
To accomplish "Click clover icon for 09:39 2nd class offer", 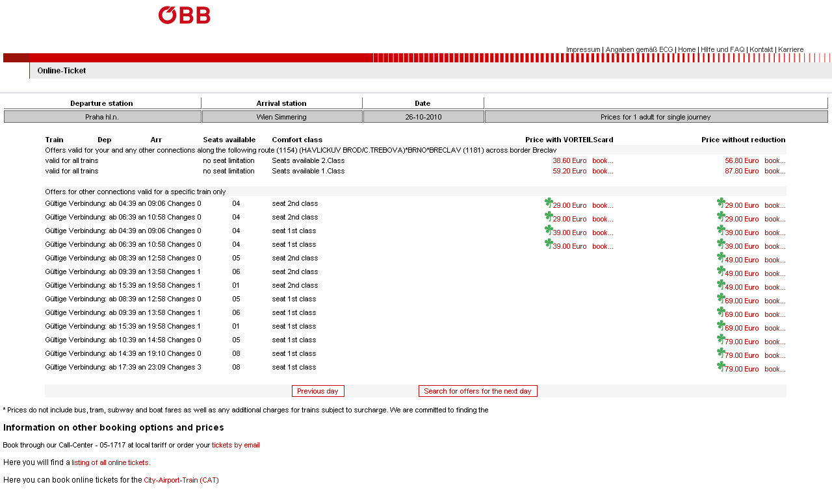I will (x=721, y=271).
